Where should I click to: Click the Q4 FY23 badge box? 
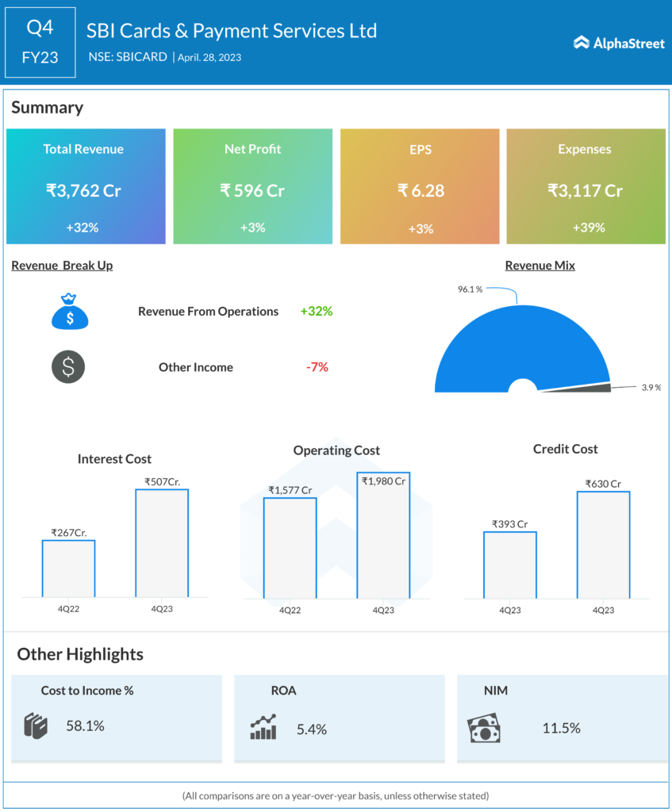40,43
